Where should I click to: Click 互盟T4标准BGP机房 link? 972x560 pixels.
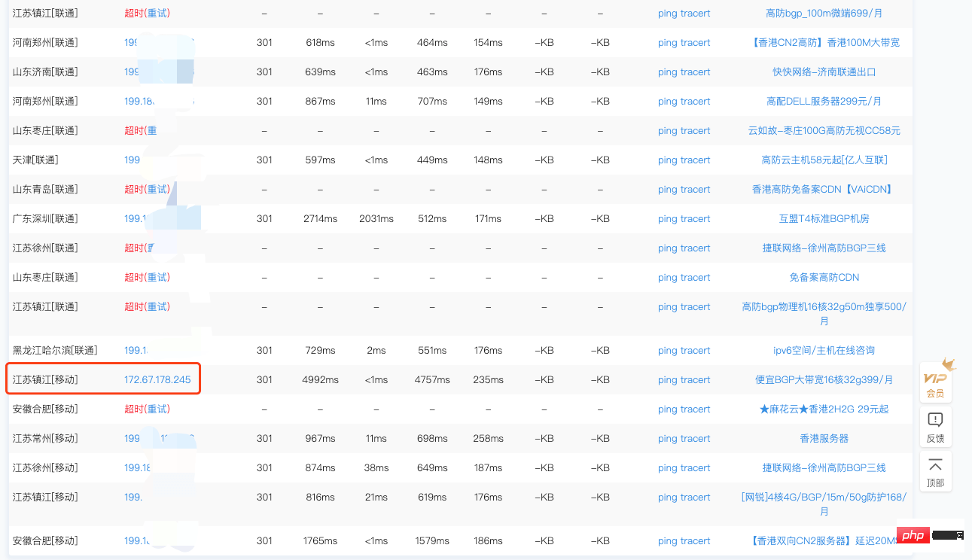[x=824, y=219]
